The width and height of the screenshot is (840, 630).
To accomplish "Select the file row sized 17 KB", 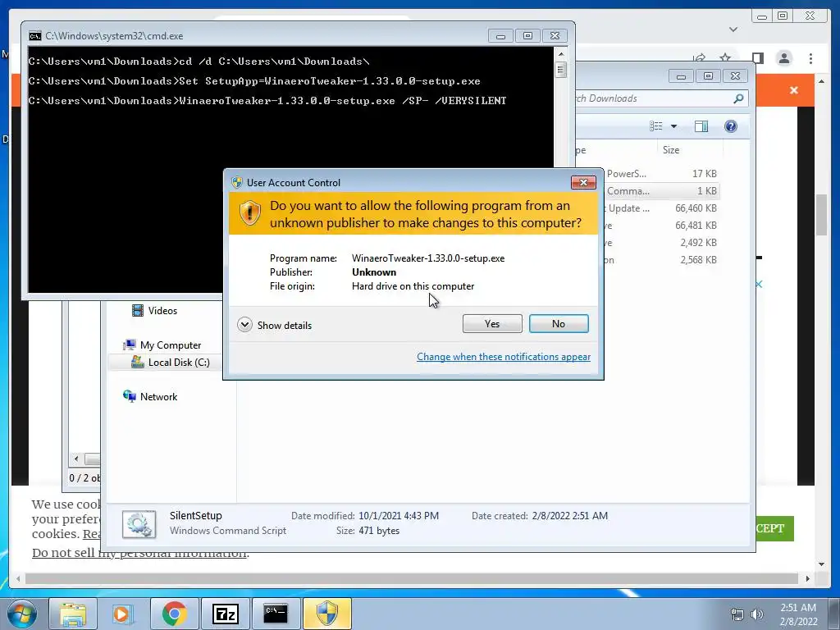I will pos(660,174).
